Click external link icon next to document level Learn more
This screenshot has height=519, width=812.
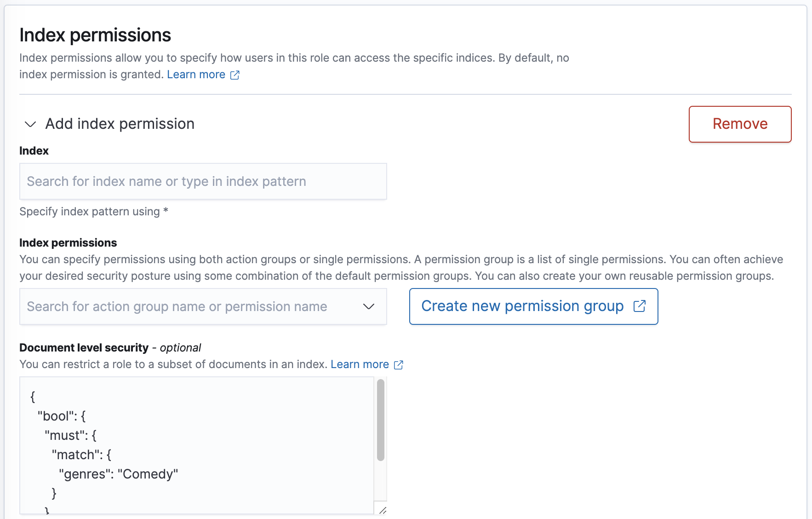click(398, 364)
